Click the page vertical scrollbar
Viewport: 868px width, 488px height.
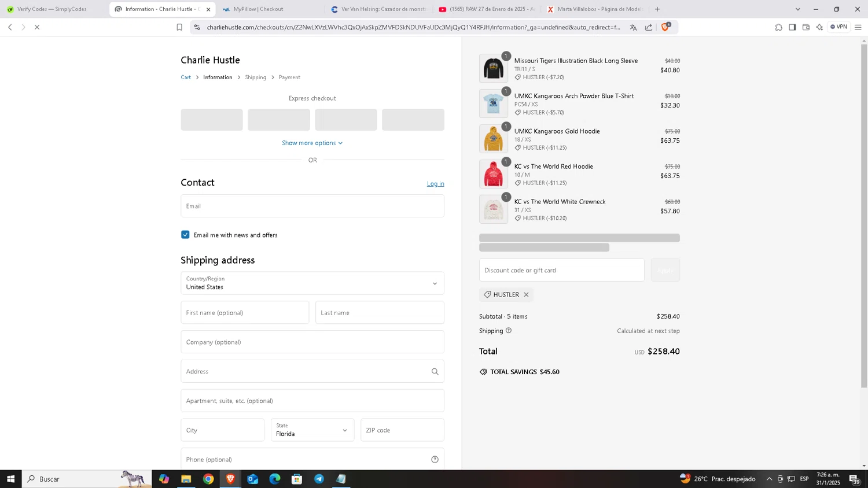864,215
